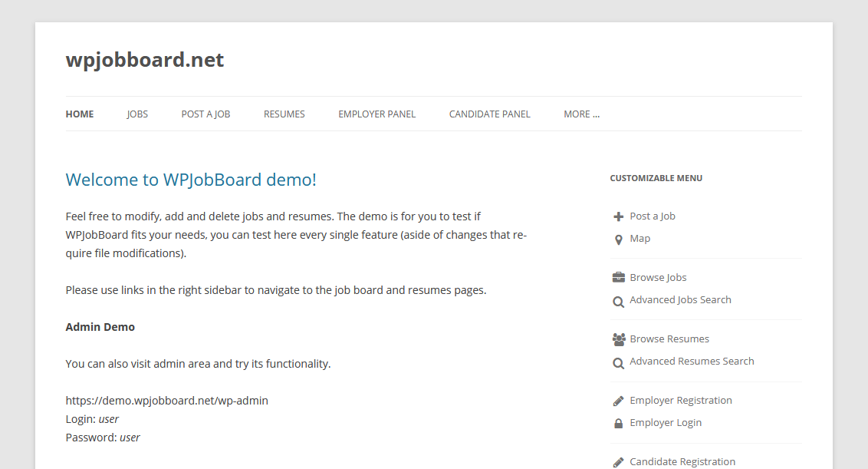
Task: Open the Employer Registration link
Action: [x=680, y=400]
